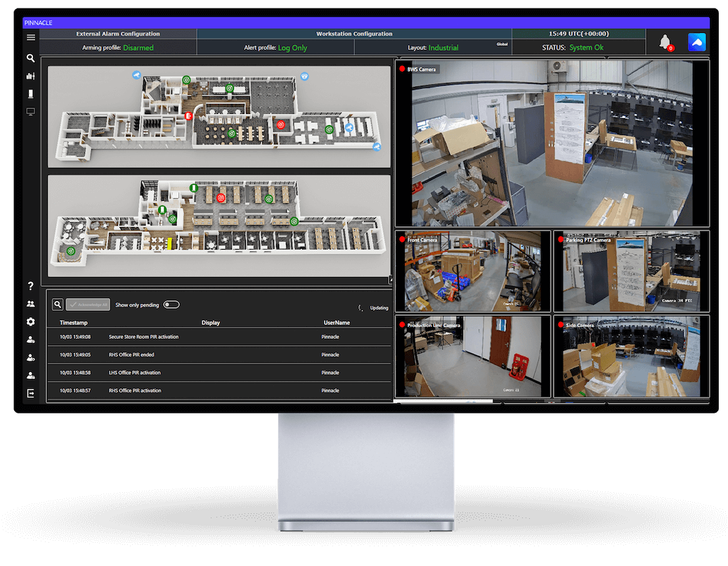Image resolution: width=728 pixels, height=566 pixels.
Task: Open Workstation Configuration tab
Action: 354,34
